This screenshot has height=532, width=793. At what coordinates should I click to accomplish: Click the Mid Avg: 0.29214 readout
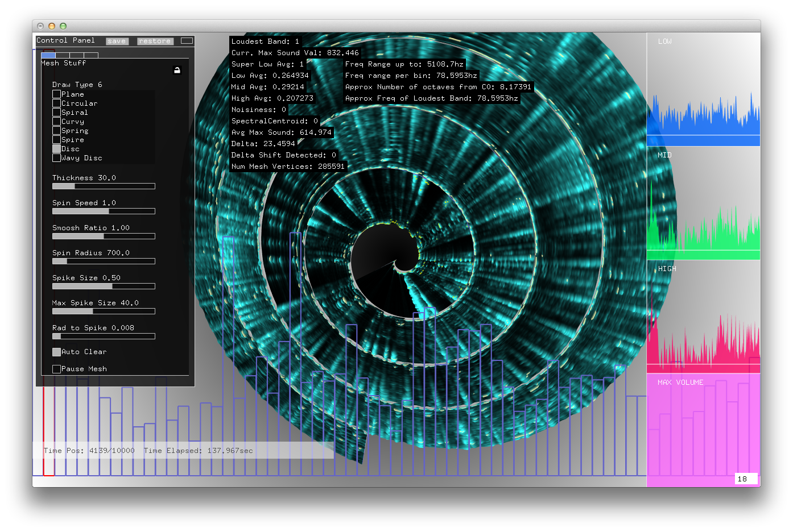[268, 87]
